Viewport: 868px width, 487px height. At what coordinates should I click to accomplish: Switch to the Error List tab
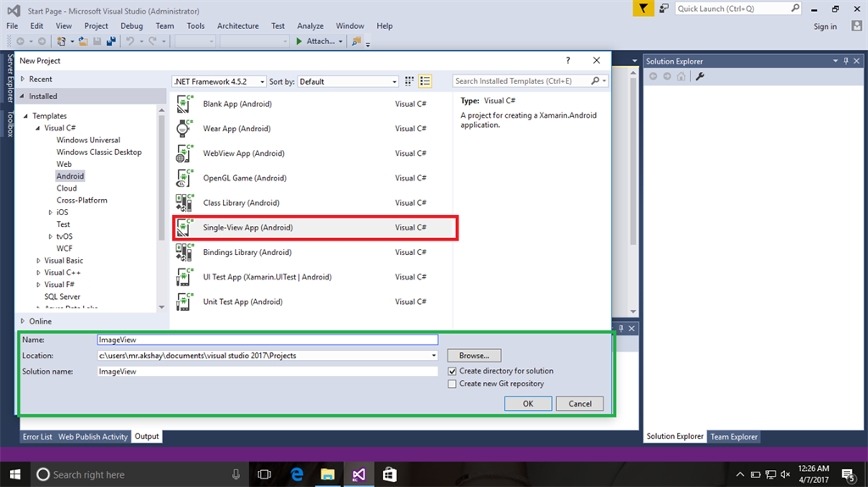[x=37, y=437]
